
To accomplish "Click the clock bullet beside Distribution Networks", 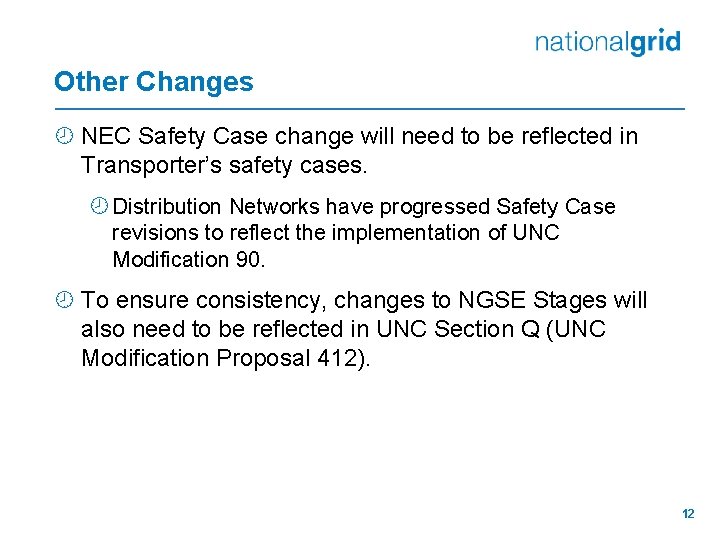I will tap(99, 206).
